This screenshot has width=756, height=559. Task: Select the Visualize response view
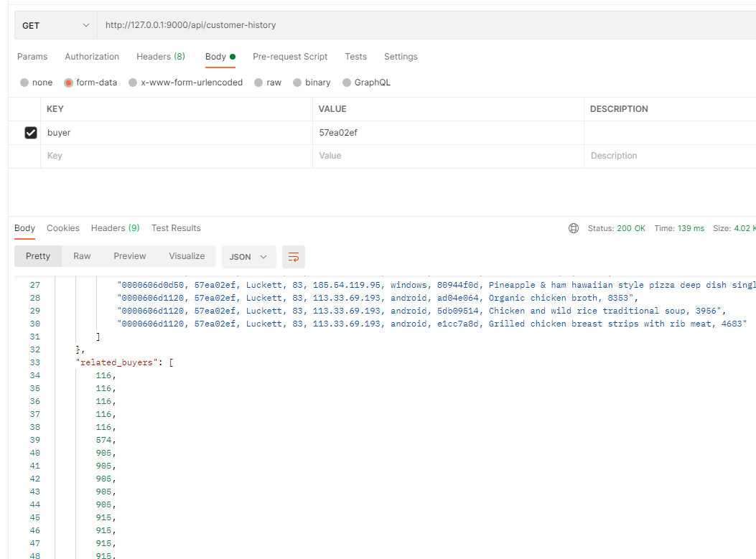click(x=187, y=256)
